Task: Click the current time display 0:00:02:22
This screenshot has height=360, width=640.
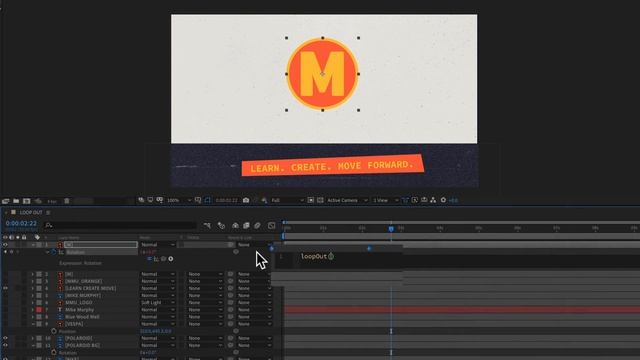Action: 21,224
